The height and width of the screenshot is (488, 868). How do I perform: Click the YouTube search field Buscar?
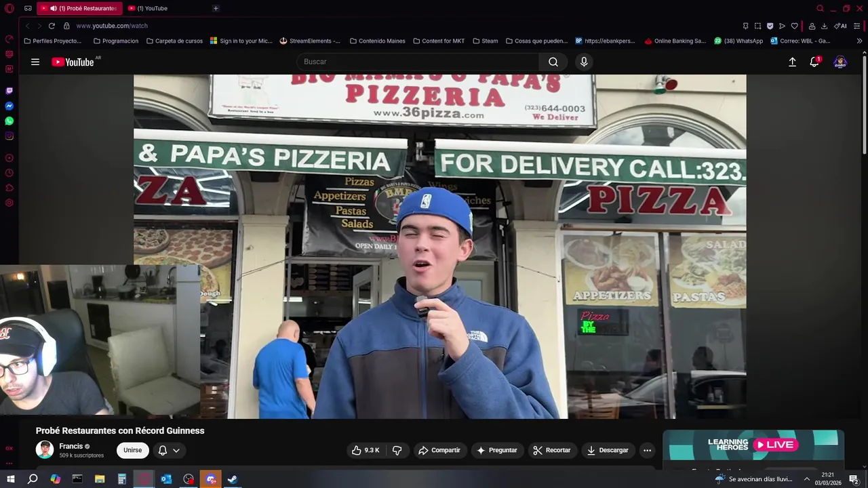point(418,62)
